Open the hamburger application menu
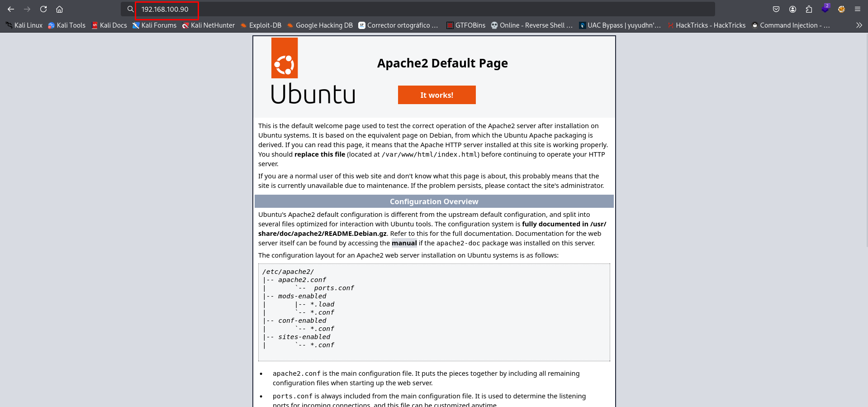 [x=858, y=9]
